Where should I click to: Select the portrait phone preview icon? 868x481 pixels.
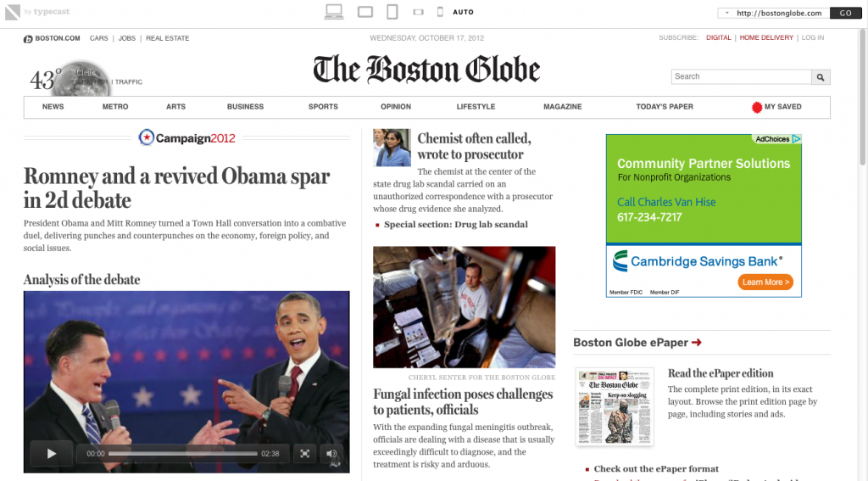[440, 12]
